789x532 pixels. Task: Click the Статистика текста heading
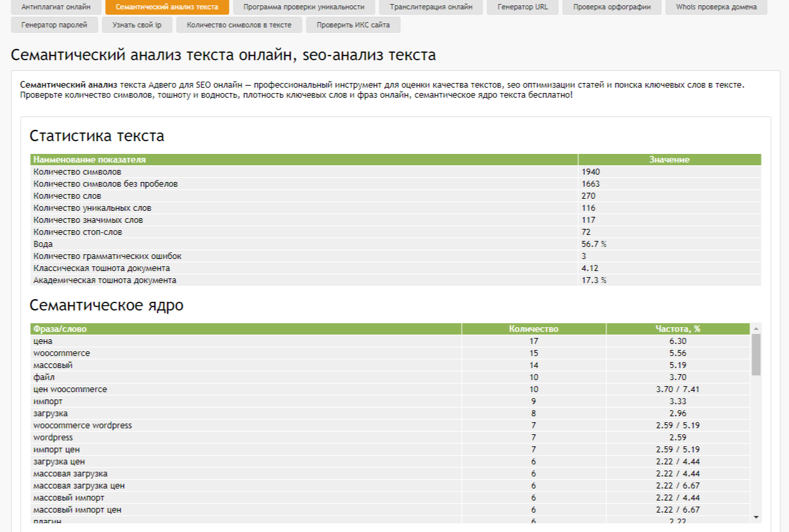(x=96, y=136)
